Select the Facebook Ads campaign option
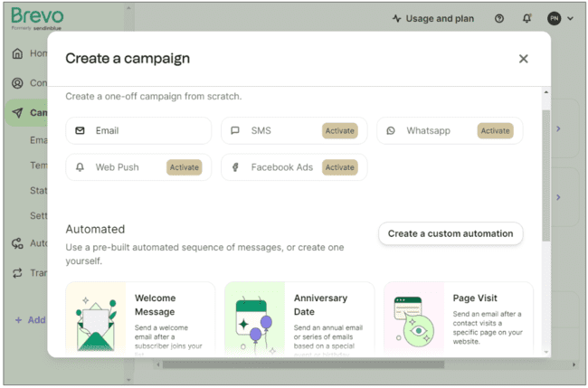 294,167
